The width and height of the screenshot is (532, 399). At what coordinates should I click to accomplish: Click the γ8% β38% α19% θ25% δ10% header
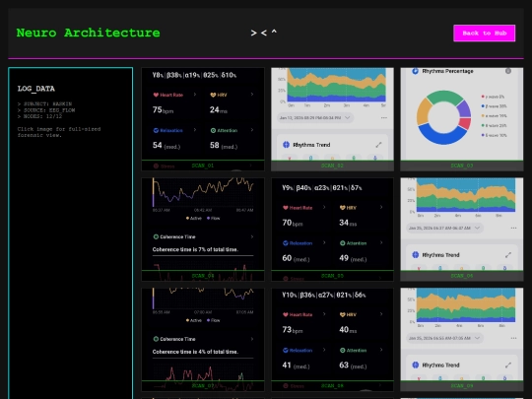coord(194,75)
